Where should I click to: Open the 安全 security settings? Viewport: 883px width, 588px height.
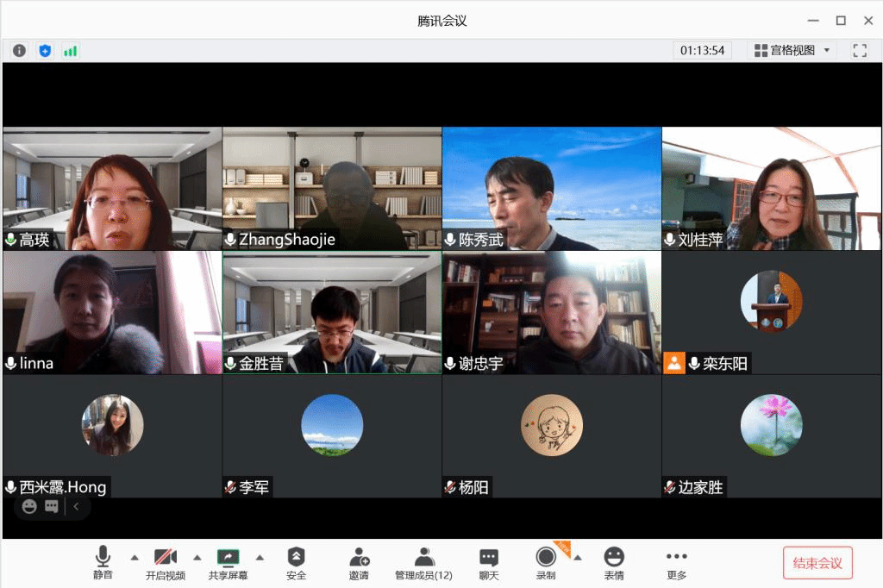[x=297, y=564]
